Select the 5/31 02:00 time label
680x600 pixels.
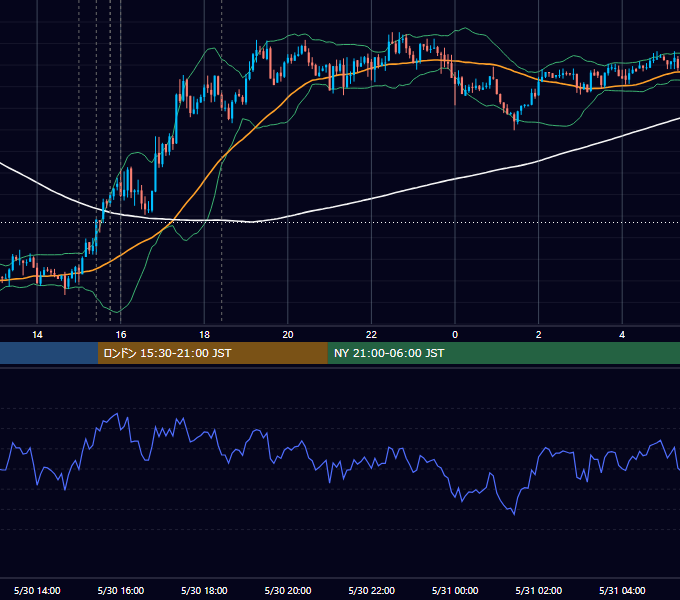point(539,590)
